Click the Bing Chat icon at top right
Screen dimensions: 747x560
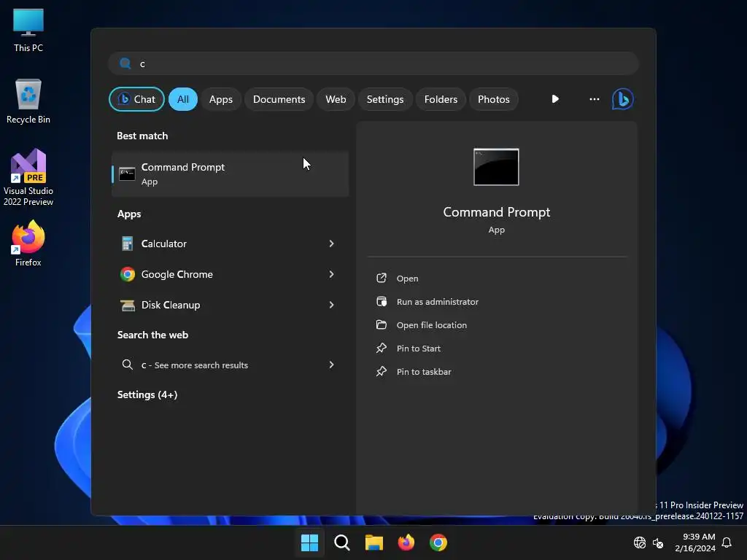coord(622,99)
